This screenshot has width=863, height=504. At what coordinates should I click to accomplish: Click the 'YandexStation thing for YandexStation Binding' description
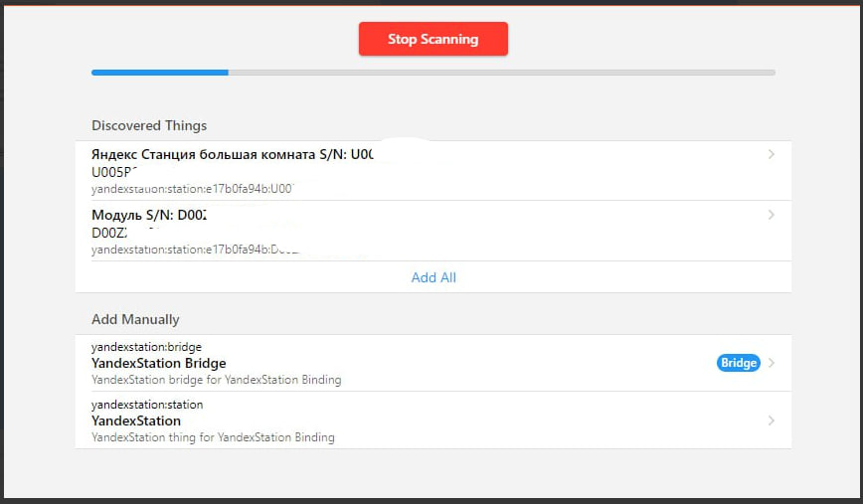point(213,437)
